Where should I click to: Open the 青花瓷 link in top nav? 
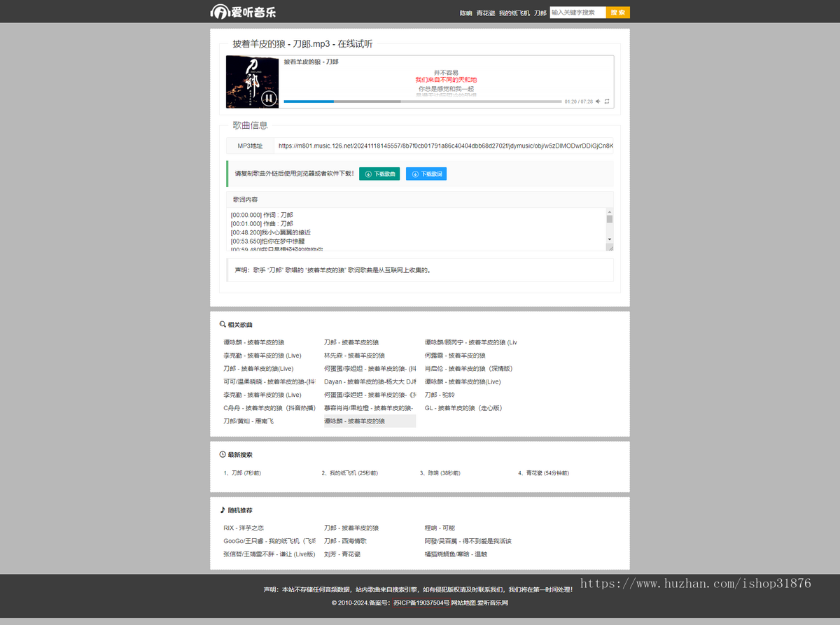(x=486, y=13)
